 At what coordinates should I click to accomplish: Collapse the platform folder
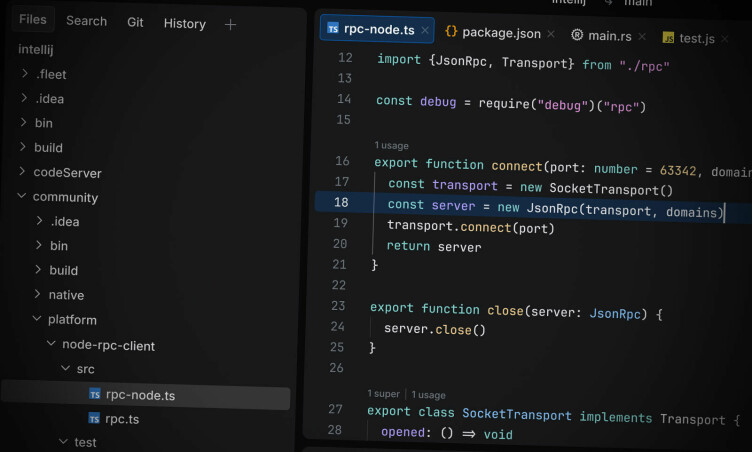(37, 319)
